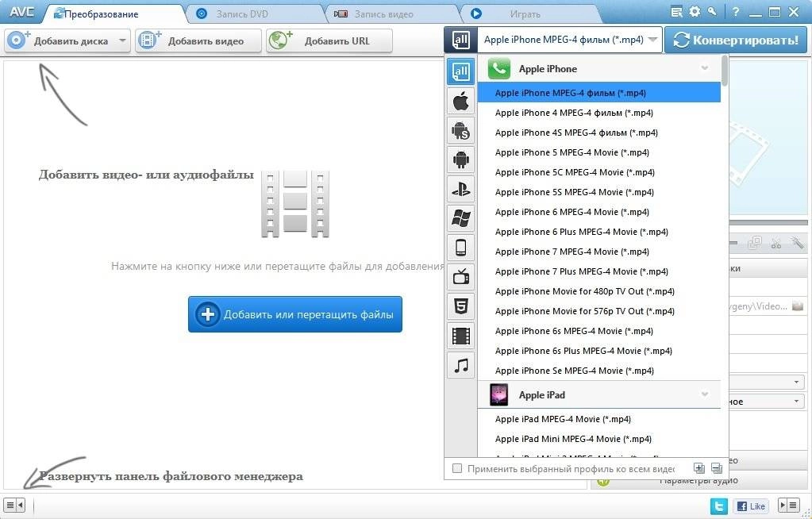The width and height of the screenshot is (812, 519).
Task: Choose Apple iPad Mini MPEG-4 Movie
Action: [598, 439]
